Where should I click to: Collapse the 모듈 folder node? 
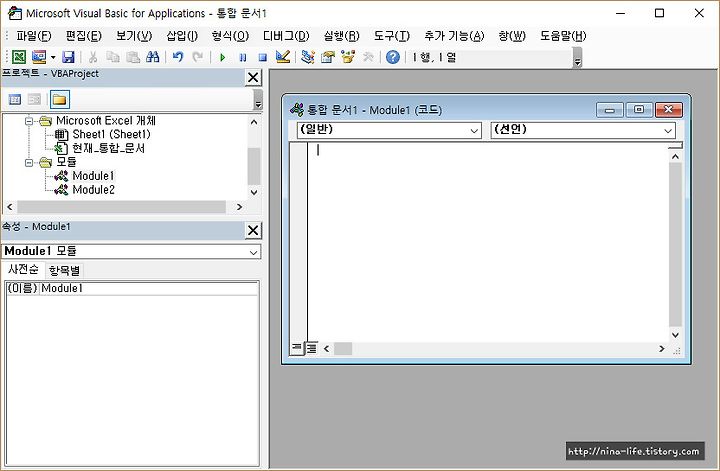29,163
